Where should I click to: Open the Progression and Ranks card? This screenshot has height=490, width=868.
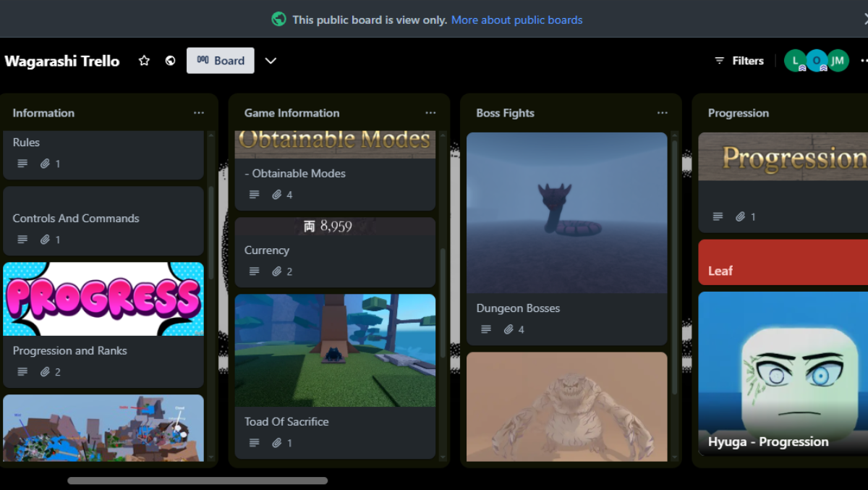pyautogui.click(x=70, y=350)
